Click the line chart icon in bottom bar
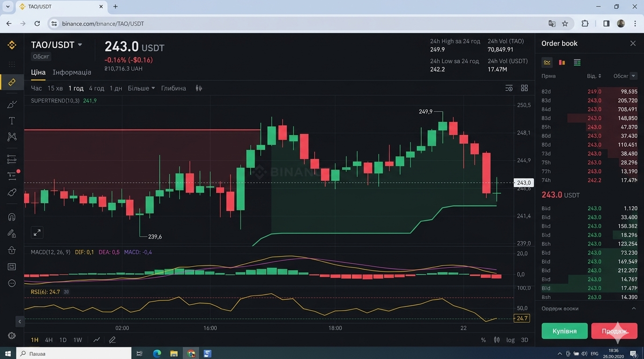Image resolution: width=644 pixels, height=359 pixels. (x=96, y=340)
